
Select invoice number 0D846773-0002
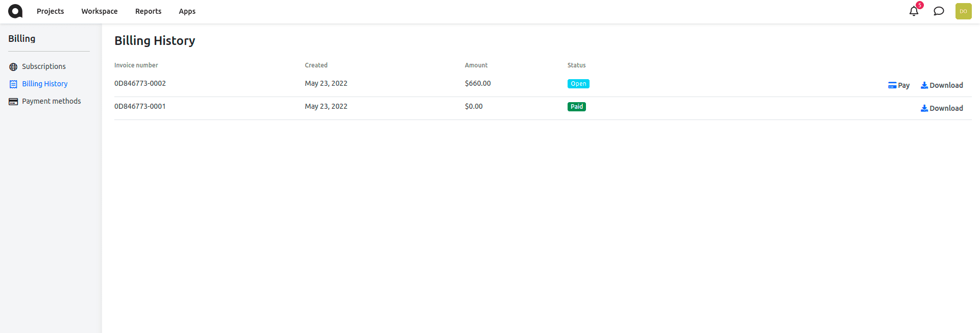(x=140, y=83)
